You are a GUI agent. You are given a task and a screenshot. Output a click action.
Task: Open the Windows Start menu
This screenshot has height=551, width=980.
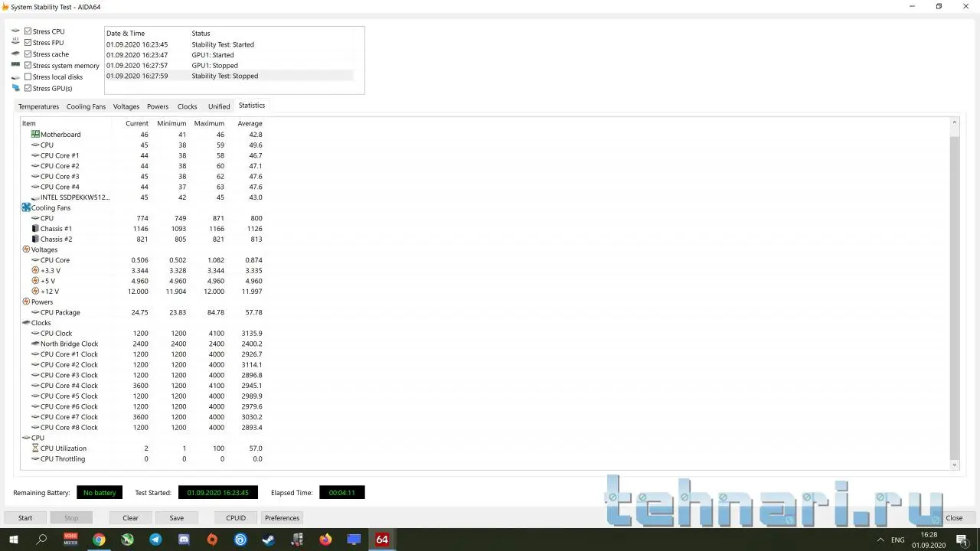point(14,540)
